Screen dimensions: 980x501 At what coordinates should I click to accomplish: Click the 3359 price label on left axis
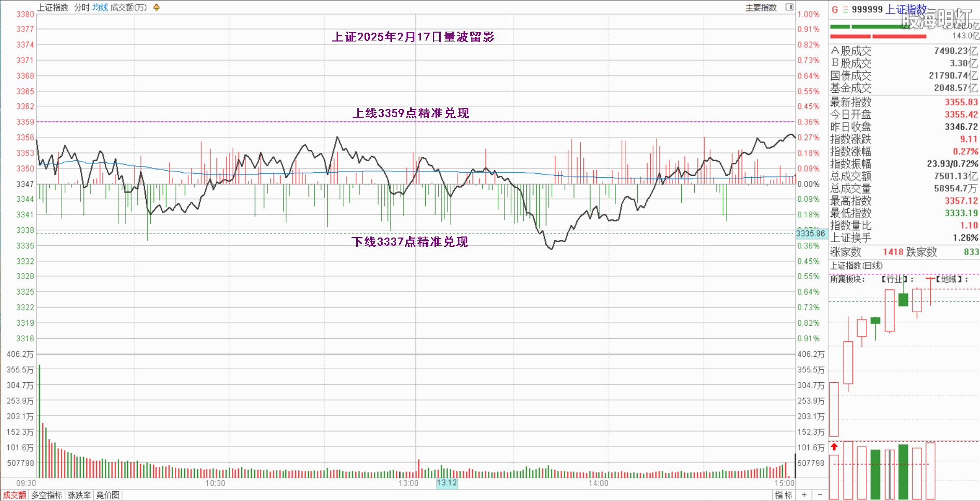point(25,122)
